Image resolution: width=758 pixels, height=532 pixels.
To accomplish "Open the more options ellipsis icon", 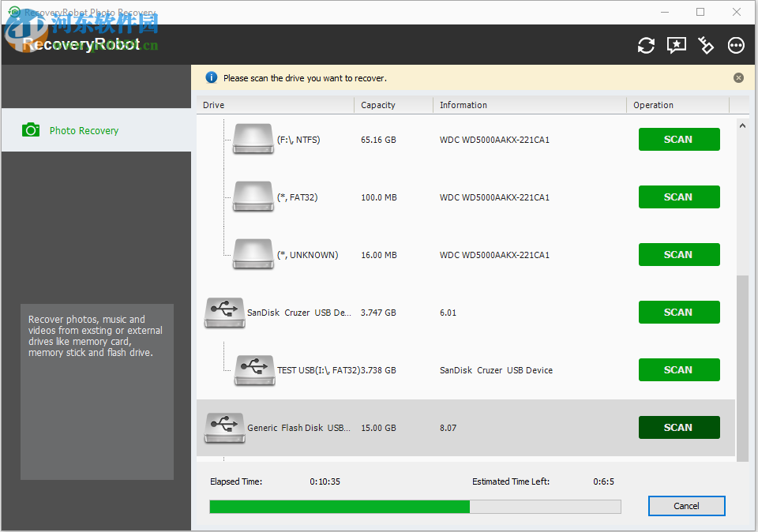I will (x=736, y=46).
